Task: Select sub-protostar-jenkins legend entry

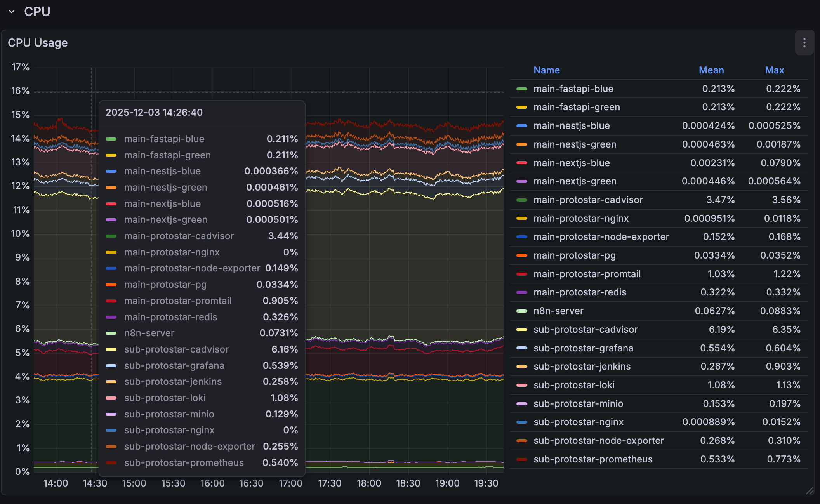Action: 582,367
